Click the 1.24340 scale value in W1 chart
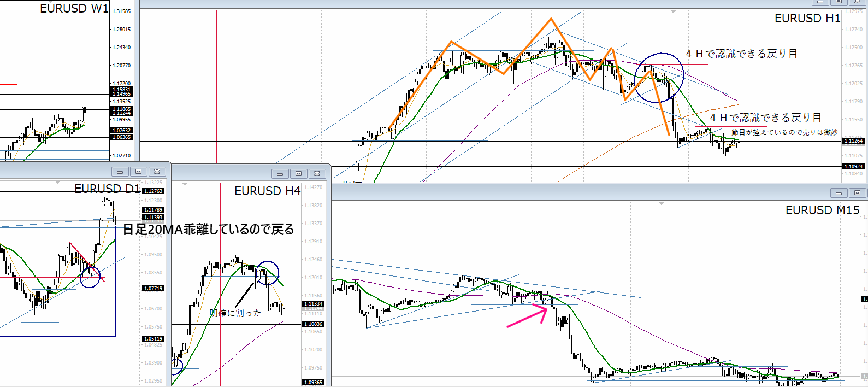This screenshot has height=387, width=868. click(121, 48)
